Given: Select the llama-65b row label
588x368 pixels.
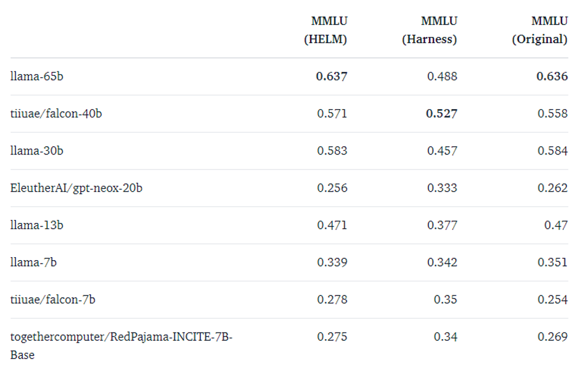Looking at the screenshot, I should (x=37, y=77).
